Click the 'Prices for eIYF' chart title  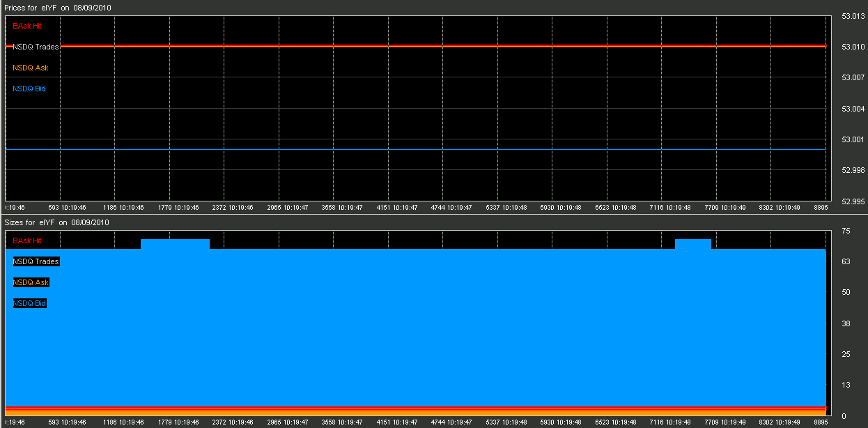[57, 7]
